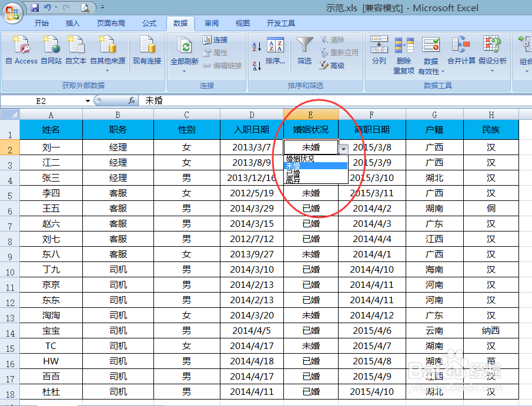Toggle the Filter (筛选) funnel
The height and width of the screenshot is (406, 532).
click(x=305, y=51)
